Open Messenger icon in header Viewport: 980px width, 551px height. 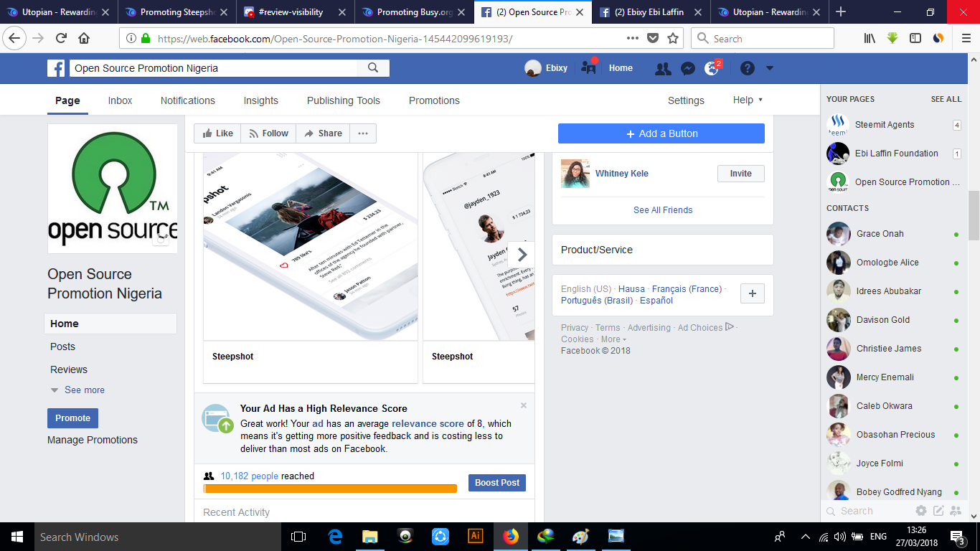click(687, 68)
